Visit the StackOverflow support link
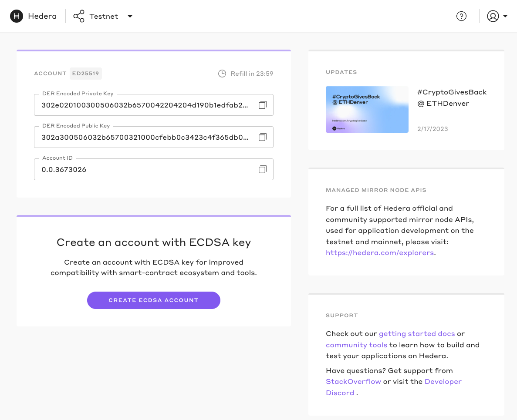The image size is (517, 420). point(354,381)
